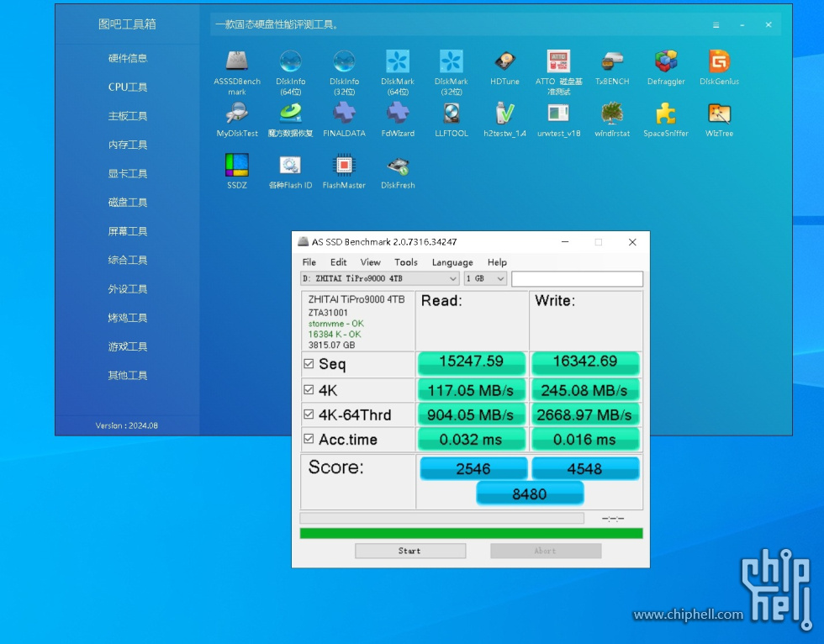Screen dimensions: 824x644
Task: Open the urwtest_v18 icon
Action: pyautogui.click(x=558, y=113)
